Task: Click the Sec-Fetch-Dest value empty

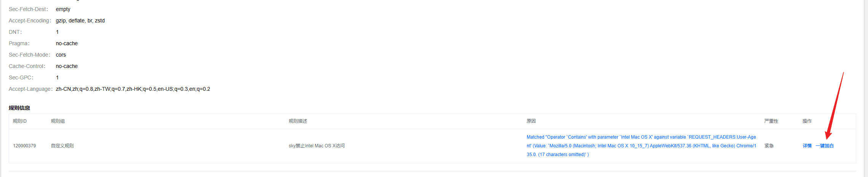Action: tap(63, 9)
